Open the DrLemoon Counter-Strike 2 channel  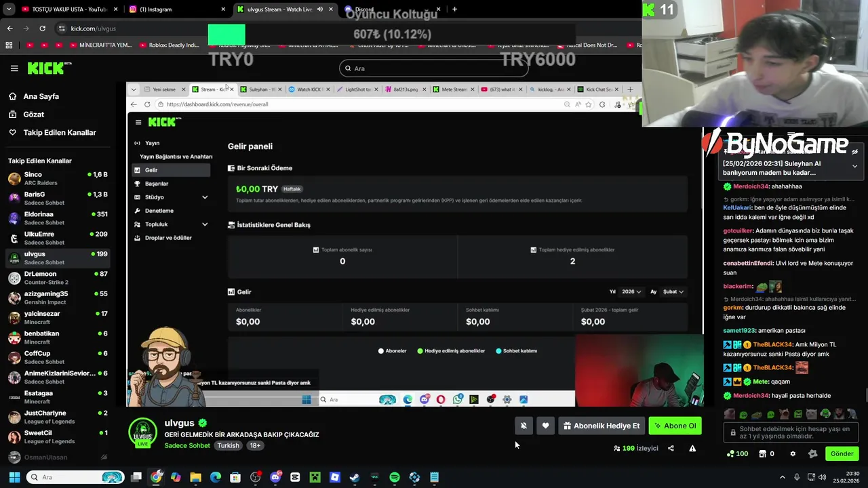click(58, 278)
